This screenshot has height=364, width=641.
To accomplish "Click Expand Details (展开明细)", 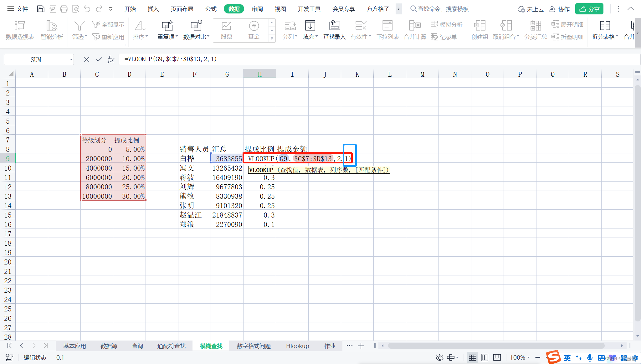I will click(567, 24).
